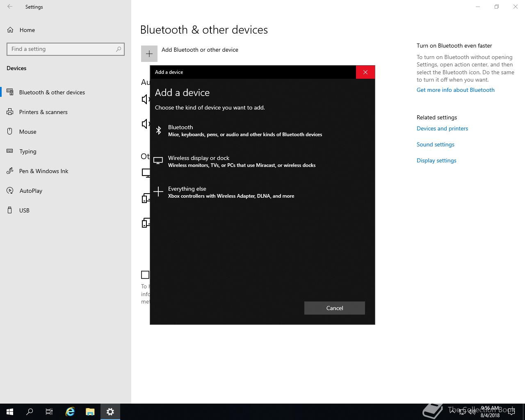
Task: Click the volume speaker tray icon
Action: click(x=472, y=412)
